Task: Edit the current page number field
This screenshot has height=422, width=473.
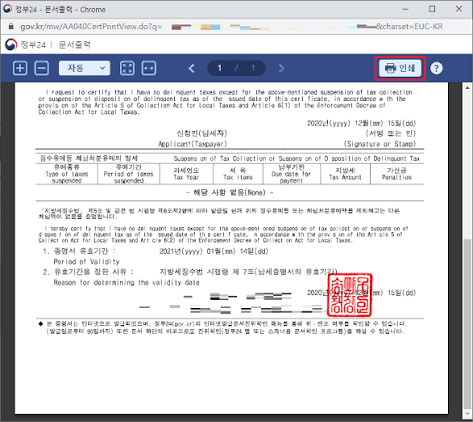Action: (x=220, y=68)
